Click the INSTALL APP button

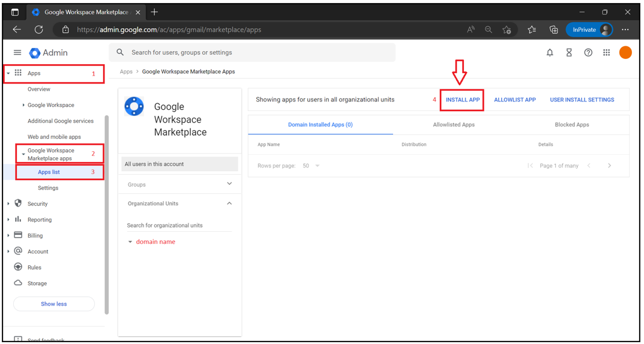463,100
